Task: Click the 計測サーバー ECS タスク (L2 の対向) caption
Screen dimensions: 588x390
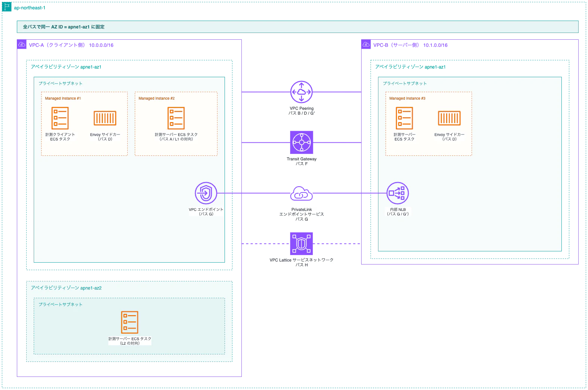Action: [x=130, y=341]
